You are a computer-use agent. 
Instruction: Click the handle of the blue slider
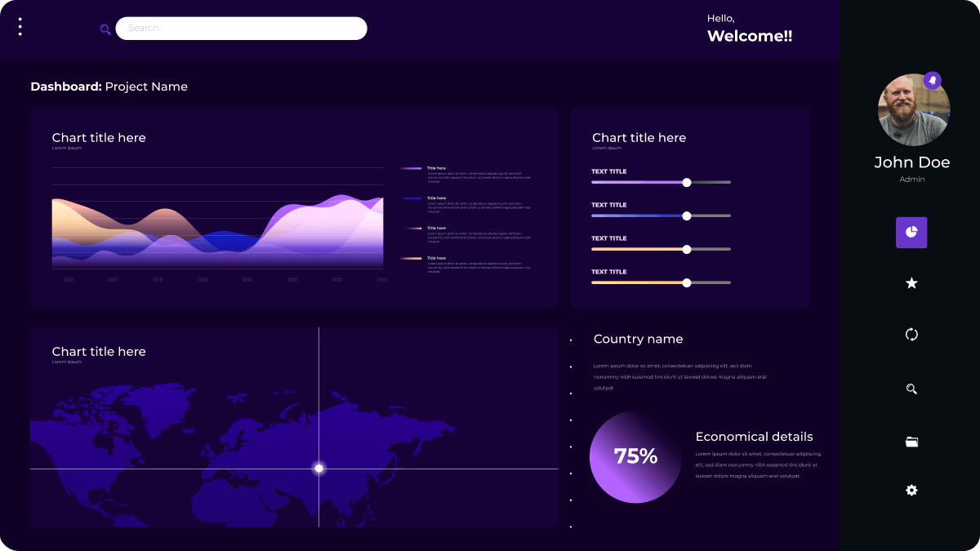point(687,216)
